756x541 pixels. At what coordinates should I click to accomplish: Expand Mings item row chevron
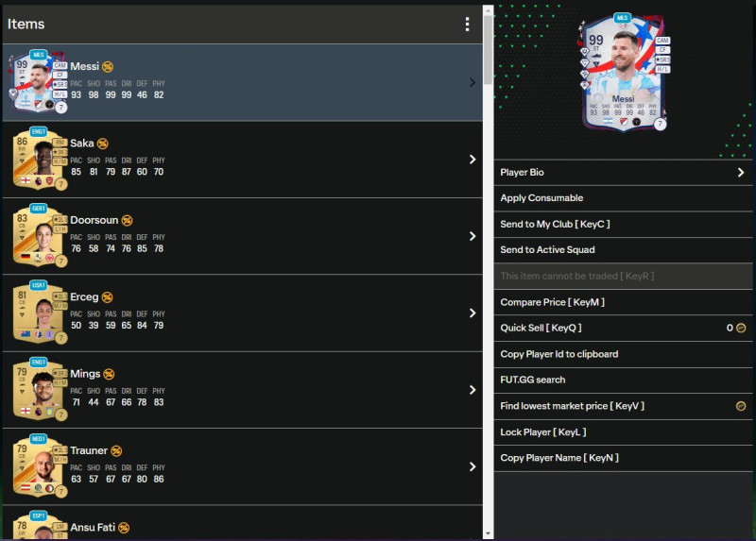472,390
